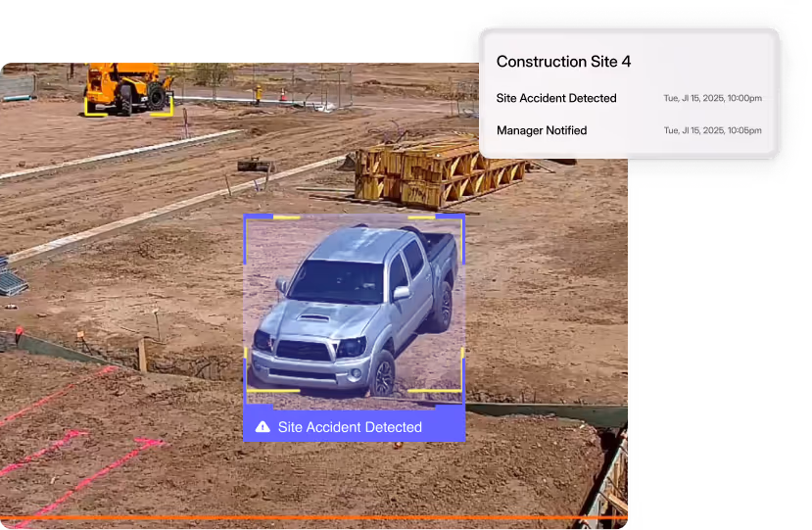Click 'Site Accident Detected' row in notification card
Viewport: 812px width, 530px height.
[629, 98]
